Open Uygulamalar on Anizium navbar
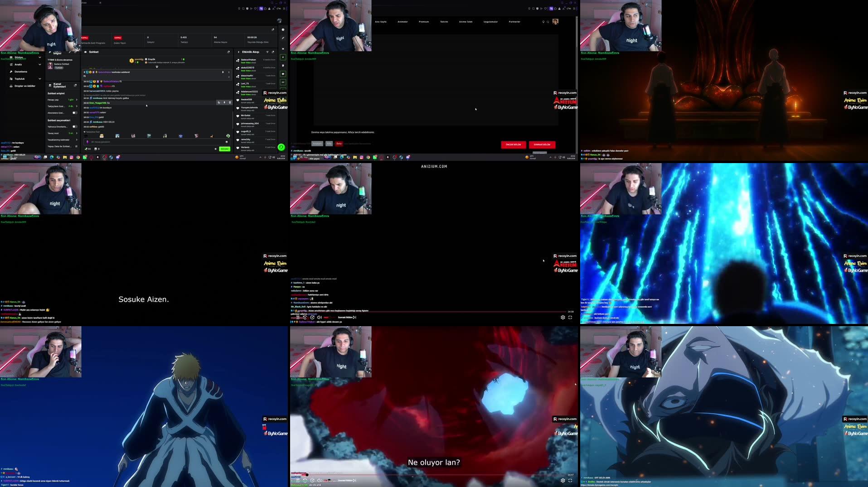This screenshot has height=487, width=868. (490, 22)
